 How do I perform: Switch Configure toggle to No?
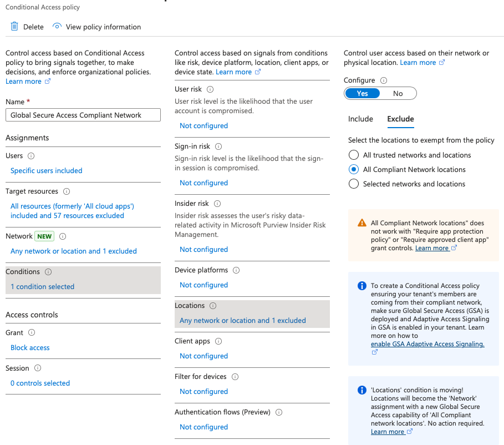point(398,94)
